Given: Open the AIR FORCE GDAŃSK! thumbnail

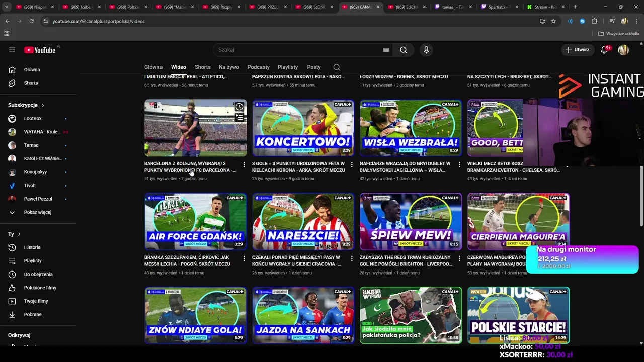Looking at the screenshot, I should [195, 222].
